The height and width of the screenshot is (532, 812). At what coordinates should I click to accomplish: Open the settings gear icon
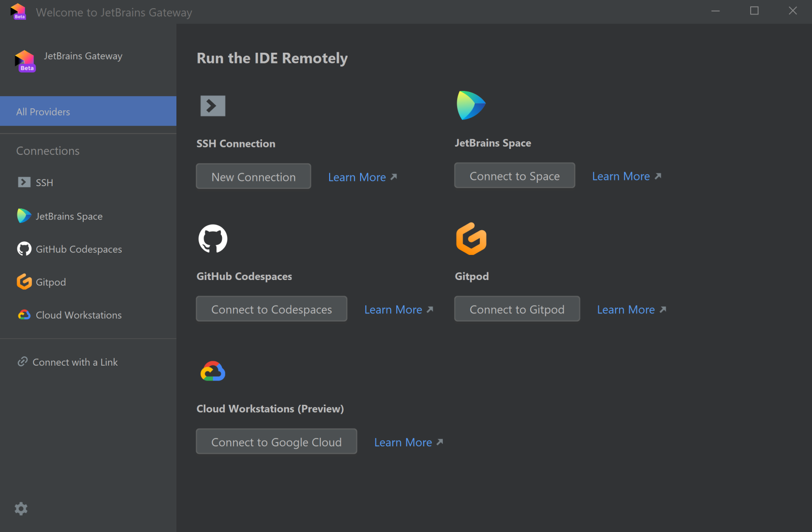tap(21, 508)
